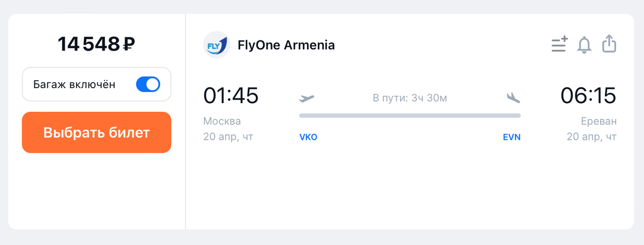Click the Ереван arrival city label

(x=598, y=121)
